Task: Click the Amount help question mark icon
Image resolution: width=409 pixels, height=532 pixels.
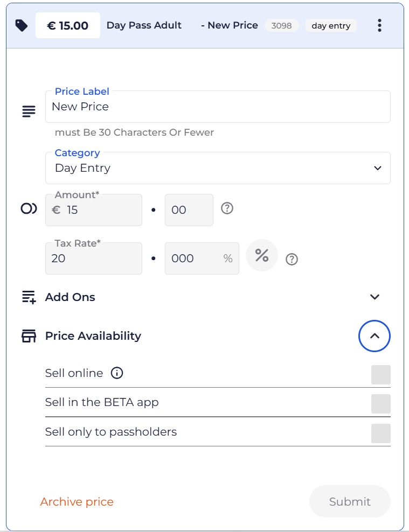Action: (227, 208)
